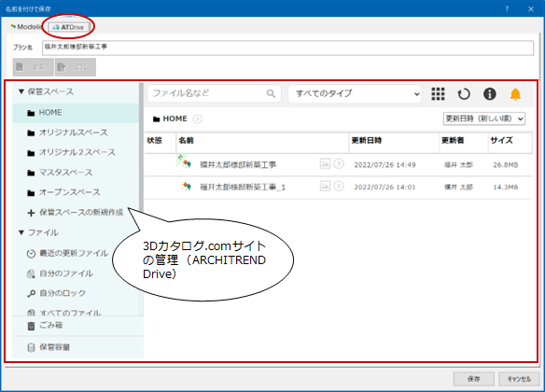Select file 福井太郎様邸新築工事

point(238,164)
